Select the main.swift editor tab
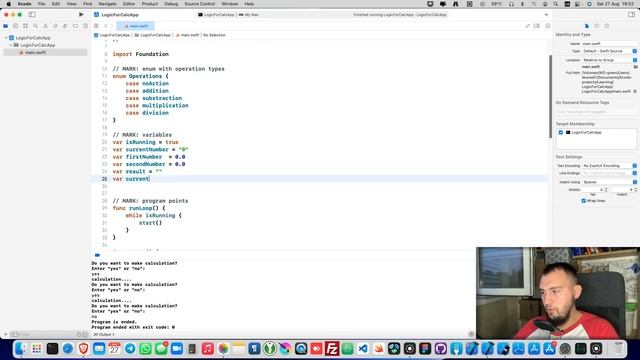 [136, 26]
